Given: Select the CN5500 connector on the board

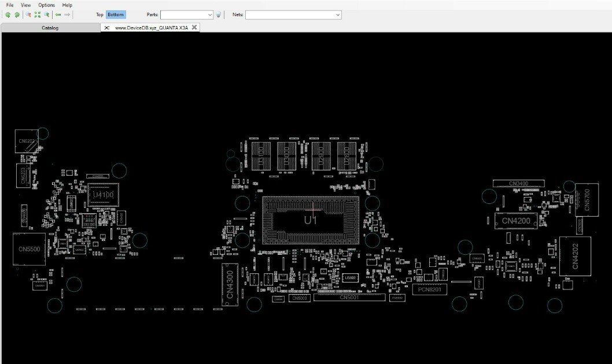Looking at the screenshot, I should pyautogui.click(x=30, y=249).
